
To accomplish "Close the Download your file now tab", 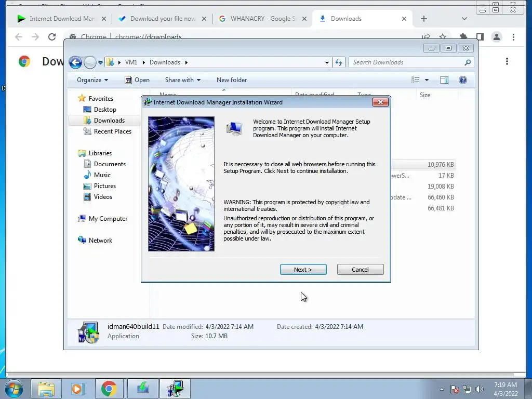I will (204, 19).
